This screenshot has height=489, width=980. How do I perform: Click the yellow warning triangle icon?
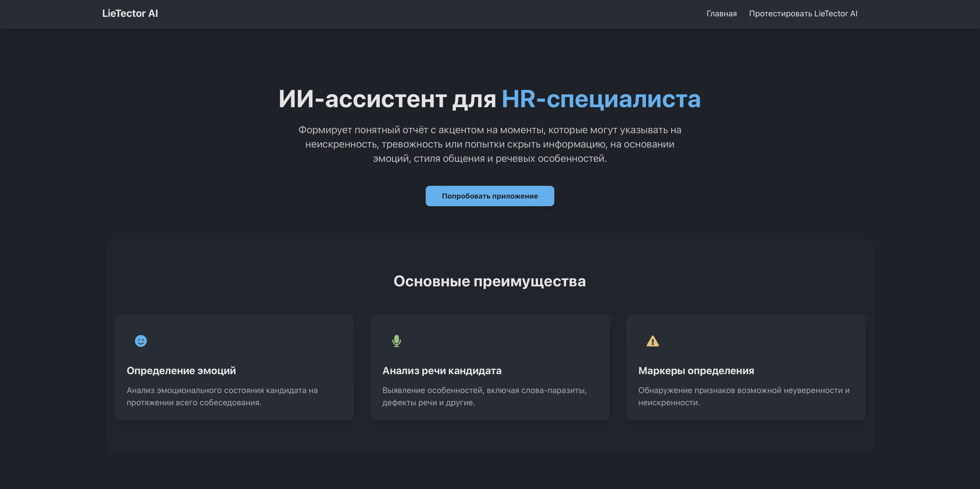(653, 341)
